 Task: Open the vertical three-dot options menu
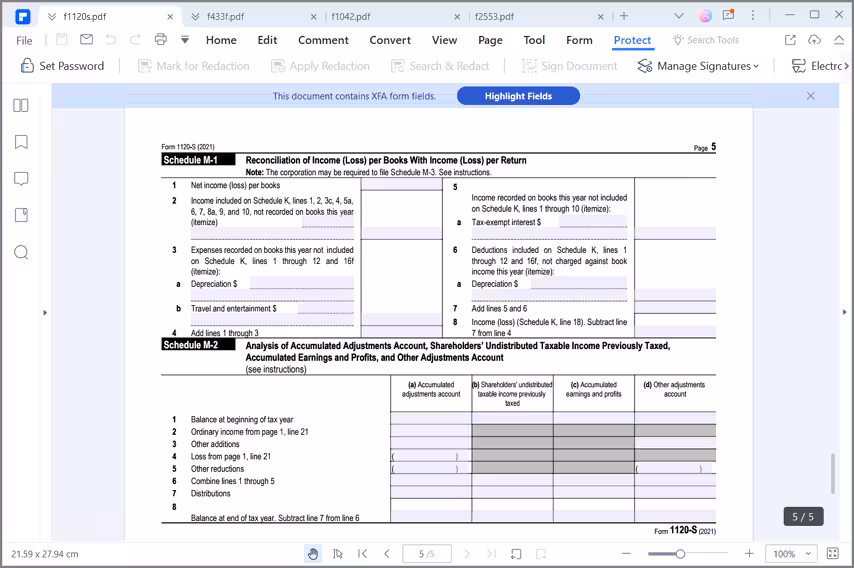coord(753,15)
